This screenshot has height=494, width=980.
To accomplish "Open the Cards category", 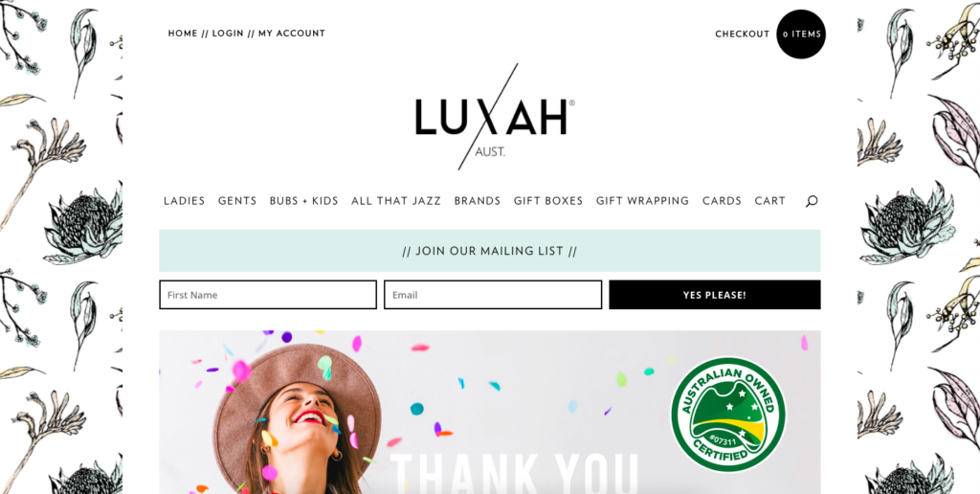I will click(722, 201).
